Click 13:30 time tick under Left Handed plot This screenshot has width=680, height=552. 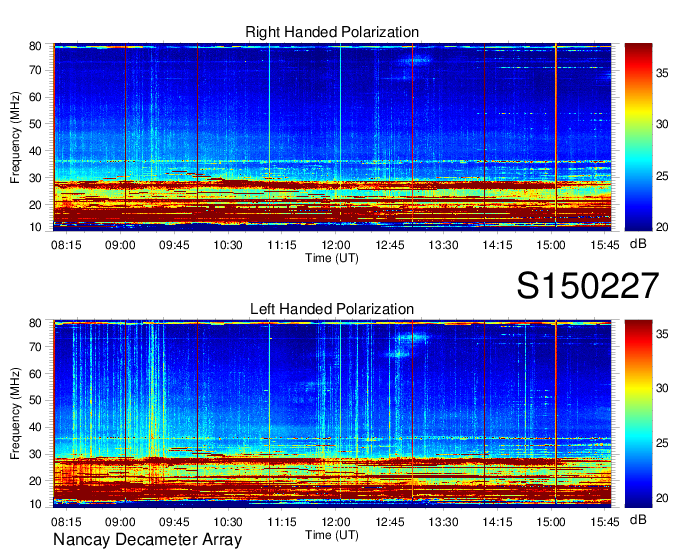point(443,522)
